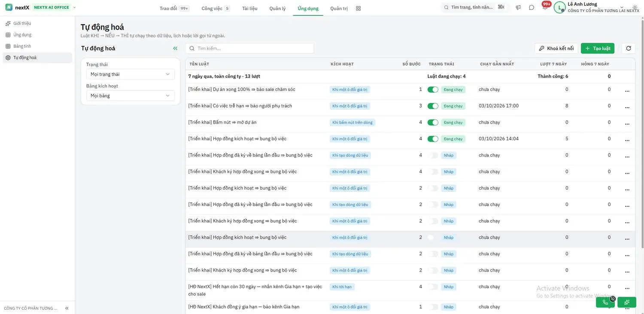Viewport: 644px width, 314px height.
Task: Open more options for 'Dự án xong 100%' rule
Action: click(x=627, y=91)
